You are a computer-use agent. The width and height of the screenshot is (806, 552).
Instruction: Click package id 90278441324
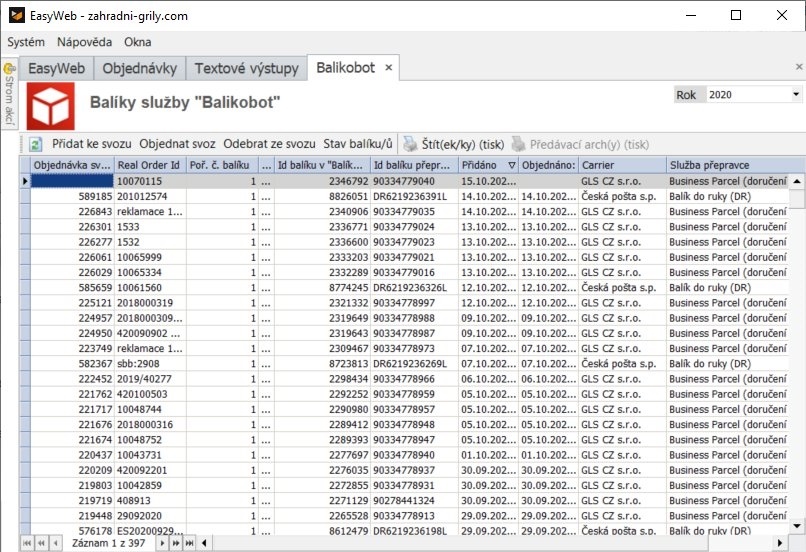coord(414,501)
